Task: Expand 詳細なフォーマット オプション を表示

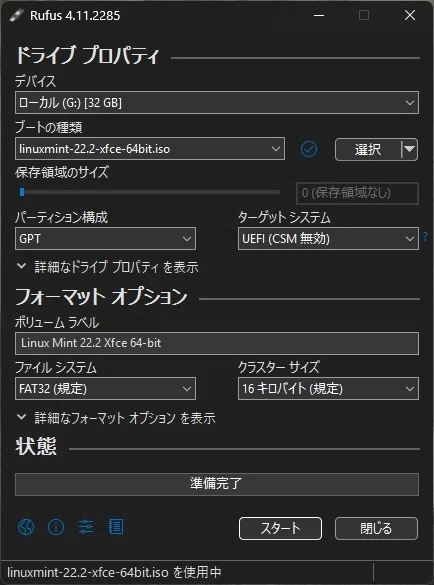Action: click(116, 418)
